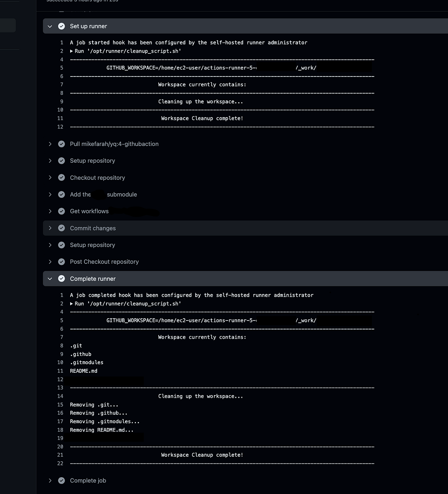
Task: Click success icon next to Commit changes
Action: tap(61, 228)
